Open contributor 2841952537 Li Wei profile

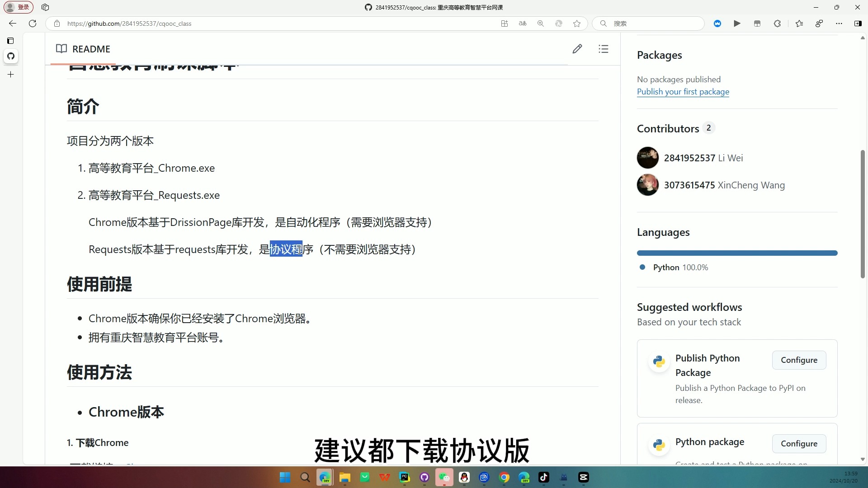point(703,158)
